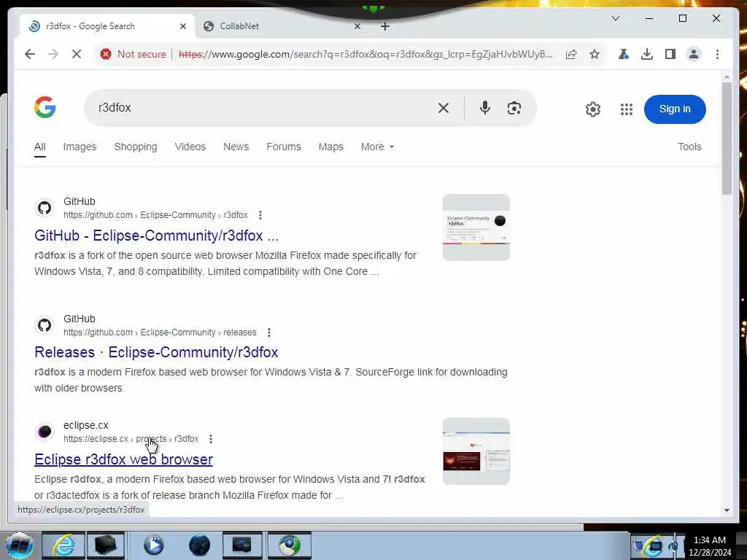The image size is (747, 560).
Task: Launch Internet Explorer from taskbar
Action: [63, 545]
